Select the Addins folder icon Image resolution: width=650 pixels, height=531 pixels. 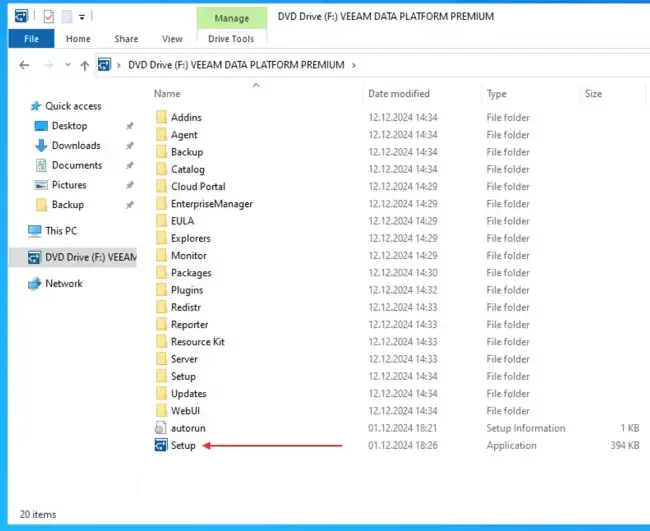(x=161, y=117)
